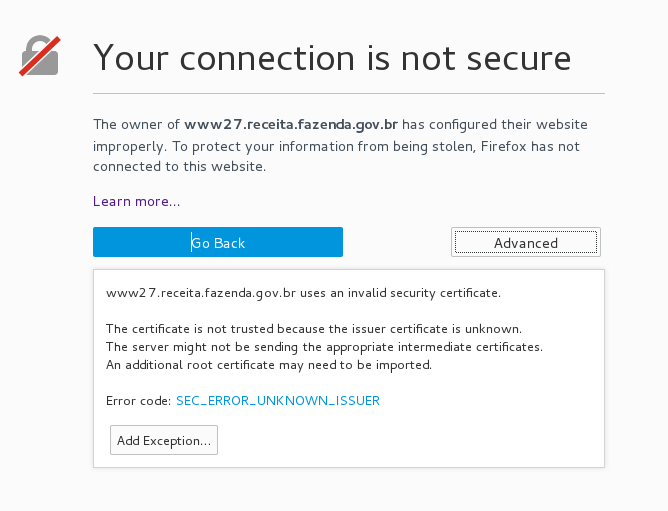Open the Learn more… link
Image resolution: width=668 pixels, height=511 pixels.
(x=137, y=201)
